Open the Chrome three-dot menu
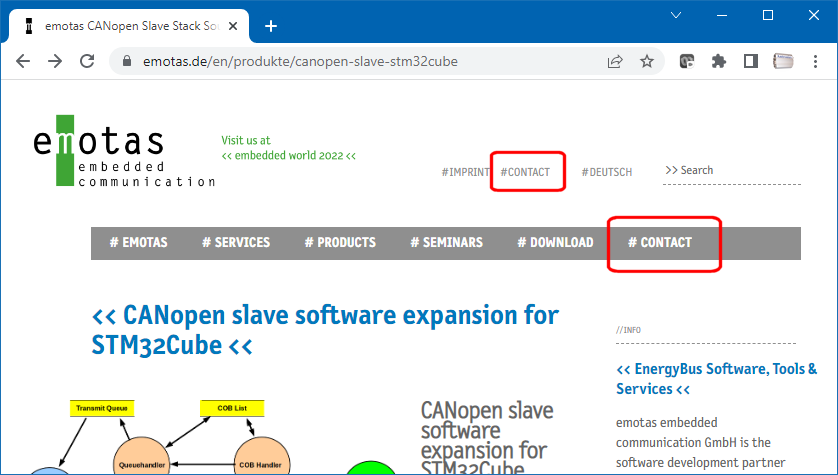Viewport: 838px width, 475px height. 815,61
